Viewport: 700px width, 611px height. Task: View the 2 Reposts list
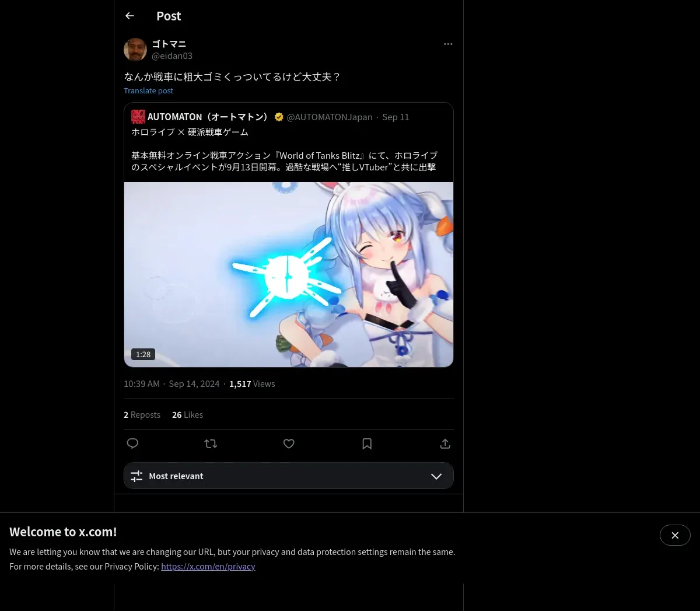click(x=142, y=415)
